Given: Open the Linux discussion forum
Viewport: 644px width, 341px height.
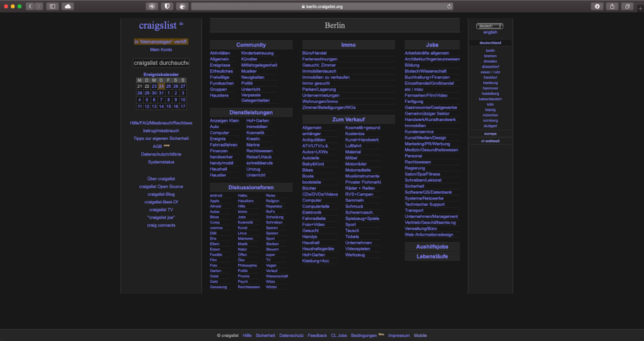Looking at the screenshot, I should (242, 233).
